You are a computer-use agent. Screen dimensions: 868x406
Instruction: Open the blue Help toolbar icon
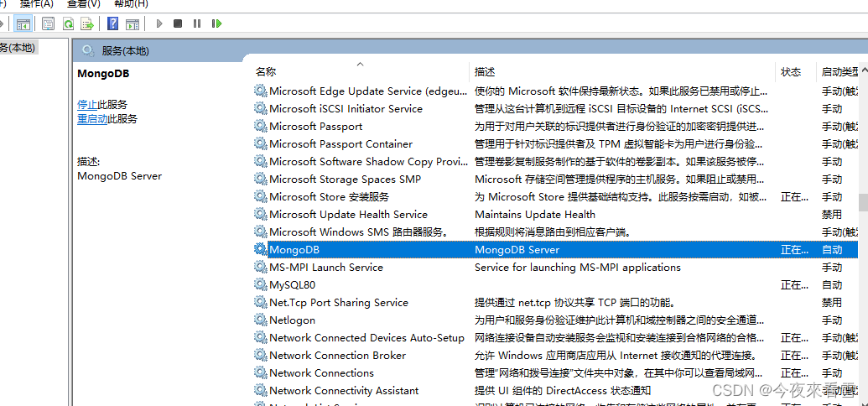pos(113,23)
